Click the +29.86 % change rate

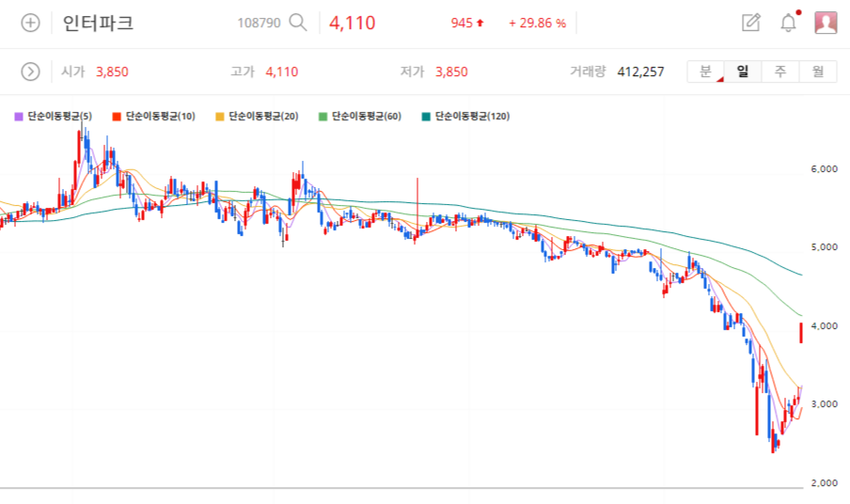(x=537, y=23)
